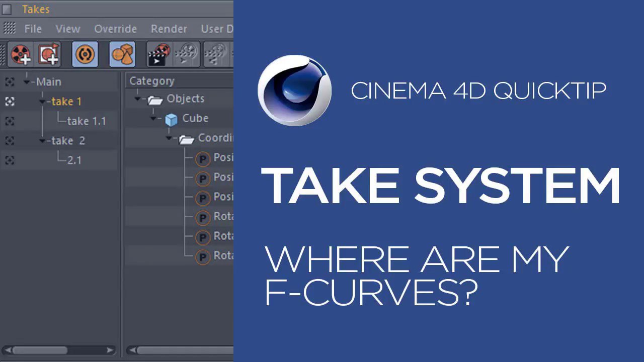Click the Takes window corner icon

[7, 9]
